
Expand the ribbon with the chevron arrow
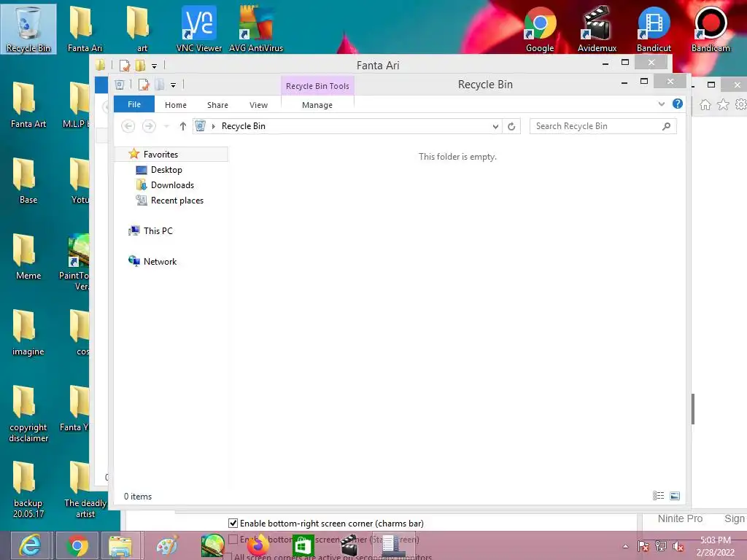pyautogui.click(x=661, y=104)
